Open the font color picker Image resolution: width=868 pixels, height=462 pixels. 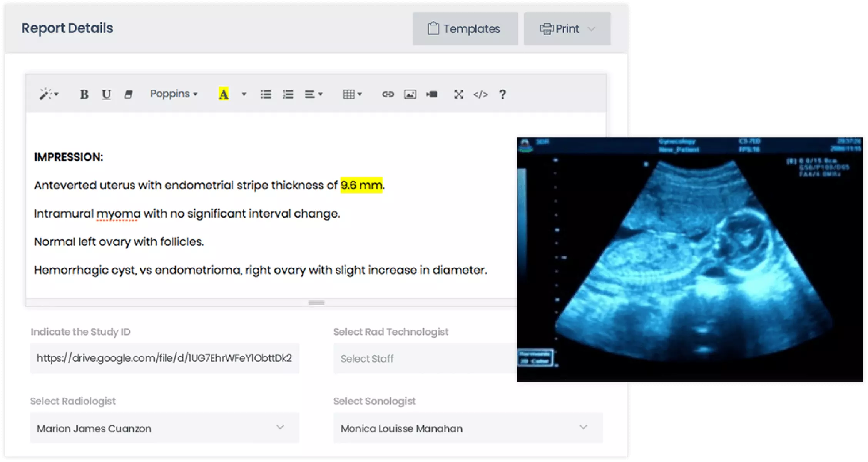point(224,94)
